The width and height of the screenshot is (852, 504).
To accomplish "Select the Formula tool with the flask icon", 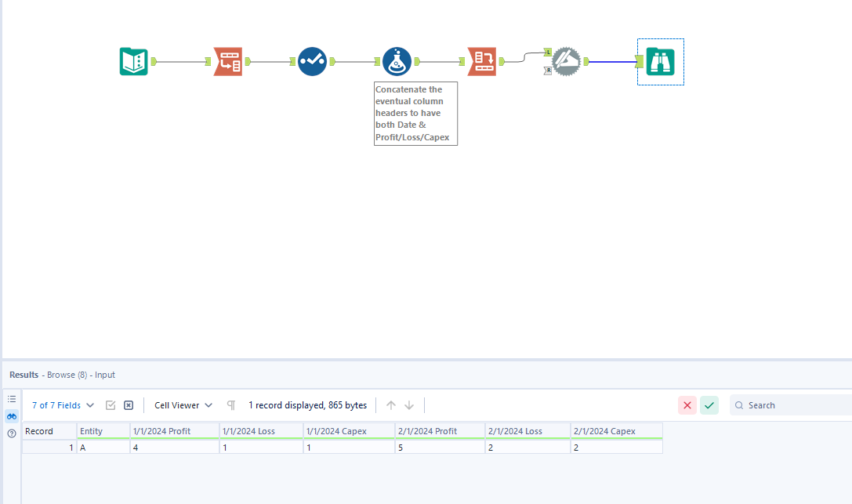I will [397, 61].
